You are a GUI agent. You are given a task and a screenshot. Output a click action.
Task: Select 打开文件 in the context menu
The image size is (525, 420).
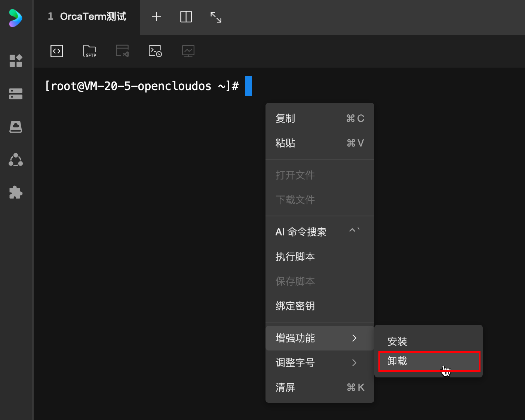(320, 175)
